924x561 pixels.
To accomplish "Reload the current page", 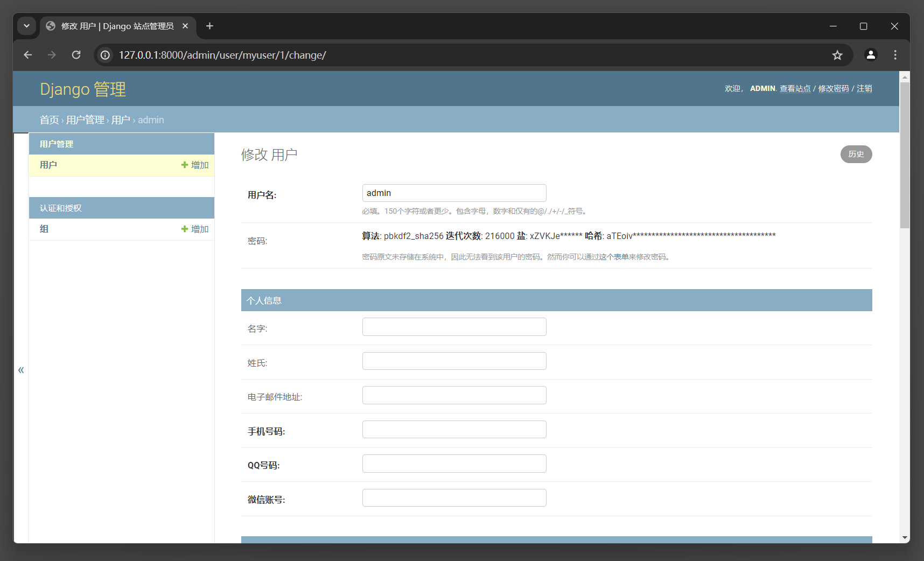I will click(x=76, y=55).
